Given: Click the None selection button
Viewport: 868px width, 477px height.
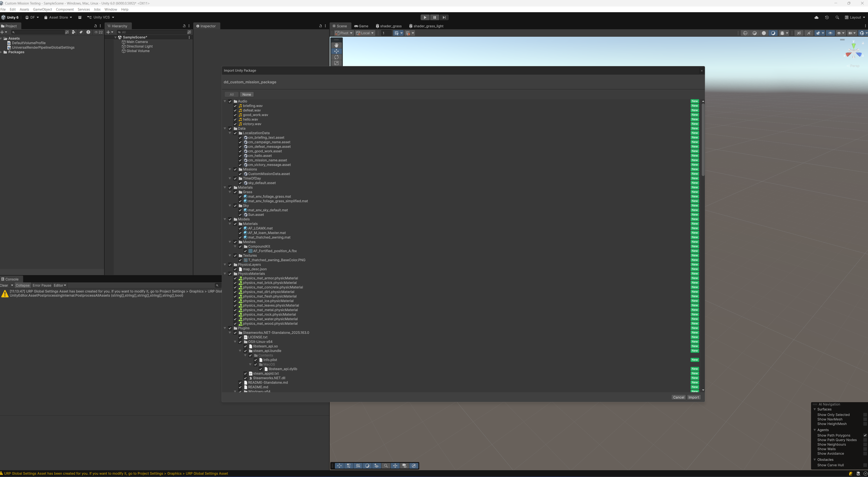Looking at the screenshot, I should click(247, 94).
